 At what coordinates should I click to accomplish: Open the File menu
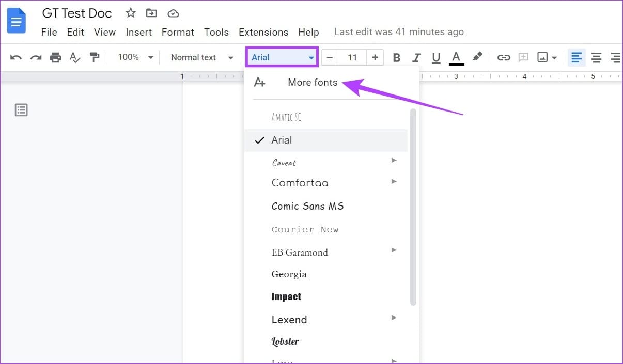click(x=49, y=32)
